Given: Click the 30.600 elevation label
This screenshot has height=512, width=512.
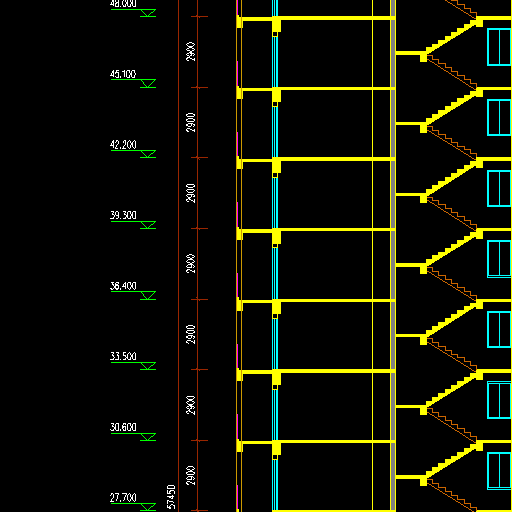Looking at the screenshot, I should 123,427.
